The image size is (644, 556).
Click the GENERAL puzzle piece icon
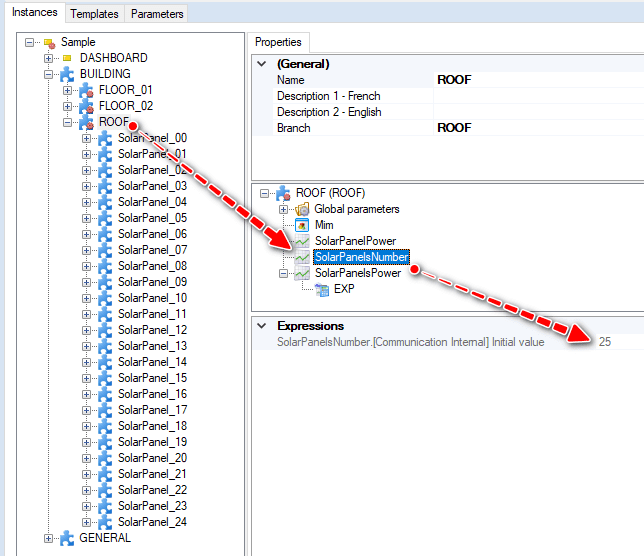pos(67,538)
